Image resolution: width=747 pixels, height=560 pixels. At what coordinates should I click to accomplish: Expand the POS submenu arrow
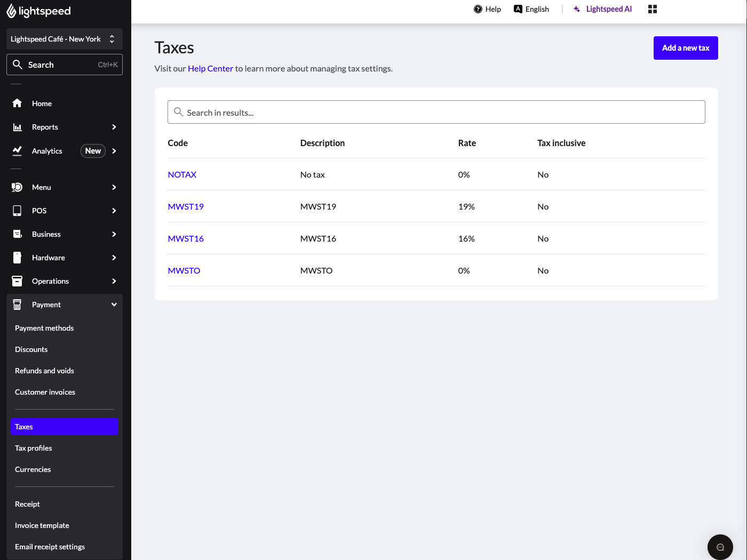114,211
